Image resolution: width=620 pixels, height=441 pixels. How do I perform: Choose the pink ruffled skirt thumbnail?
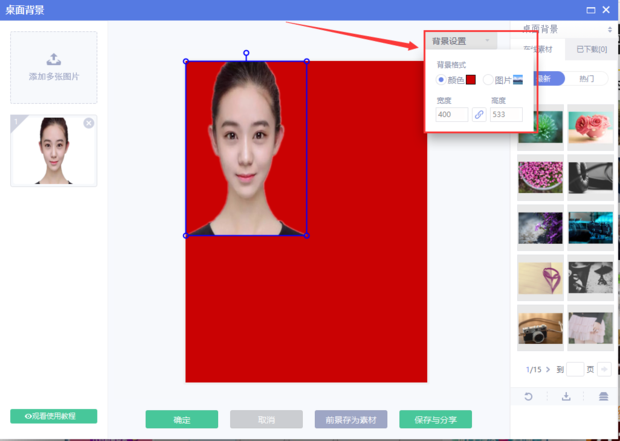pos(591,328)
